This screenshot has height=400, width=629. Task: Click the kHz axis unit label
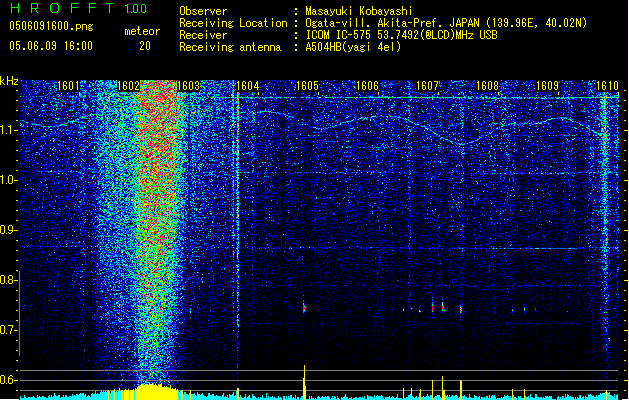[x=9, y=81]
